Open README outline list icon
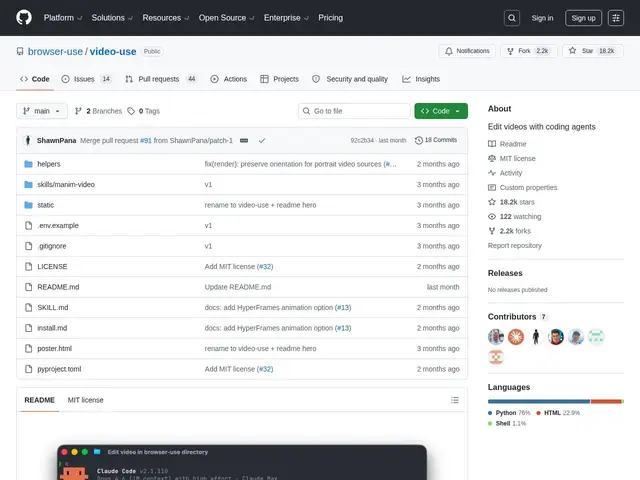 (x=455, y=400)
